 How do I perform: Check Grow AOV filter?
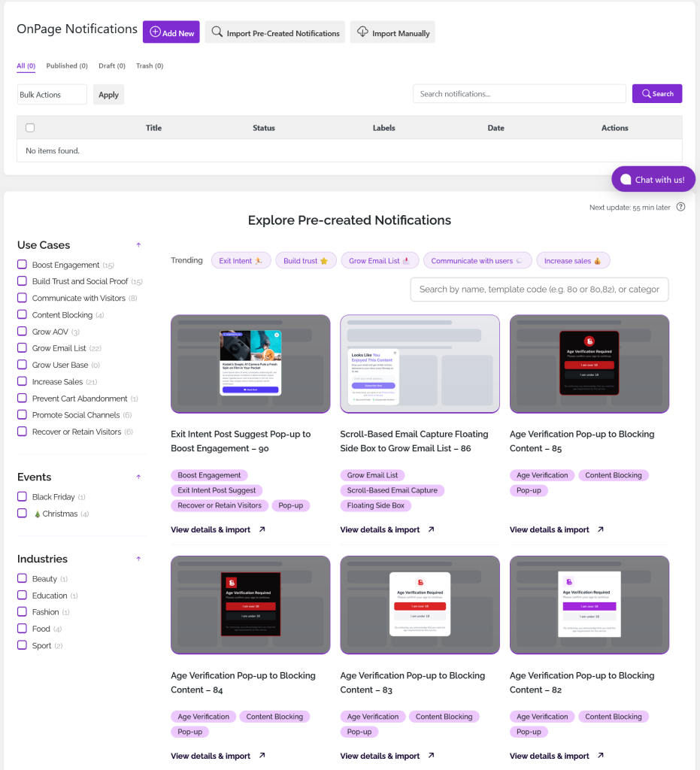[22, 331]
